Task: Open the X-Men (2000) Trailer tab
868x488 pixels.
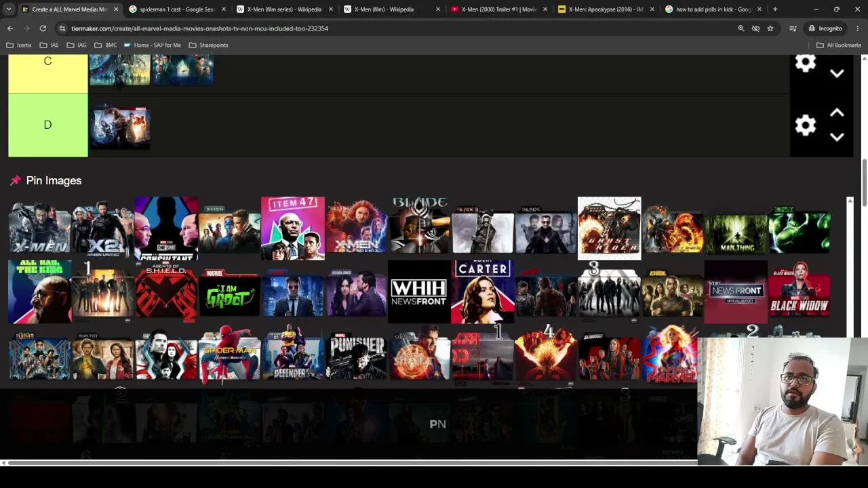Action: (498, 9)
